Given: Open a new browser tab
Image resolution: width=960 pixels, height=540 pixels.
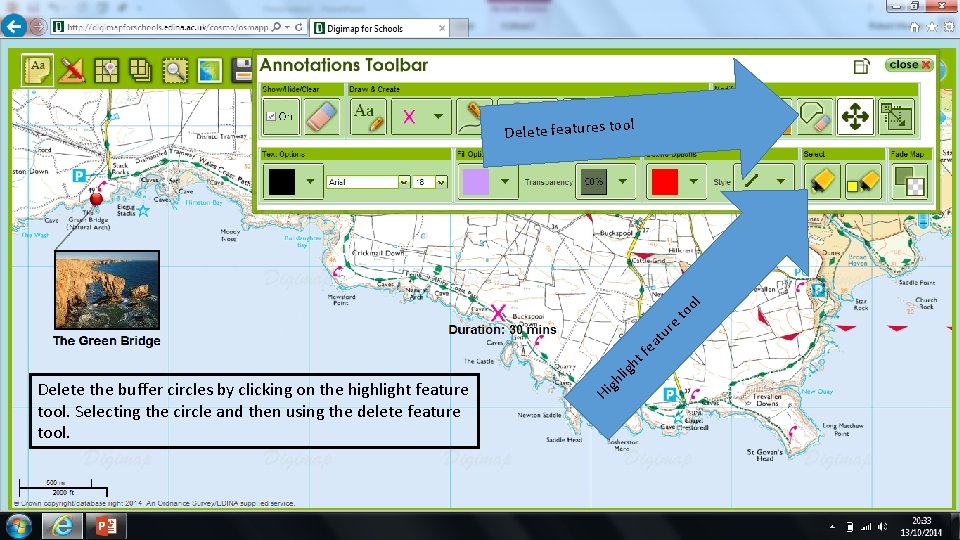Looking at the screenshot, I should point(460,28).
